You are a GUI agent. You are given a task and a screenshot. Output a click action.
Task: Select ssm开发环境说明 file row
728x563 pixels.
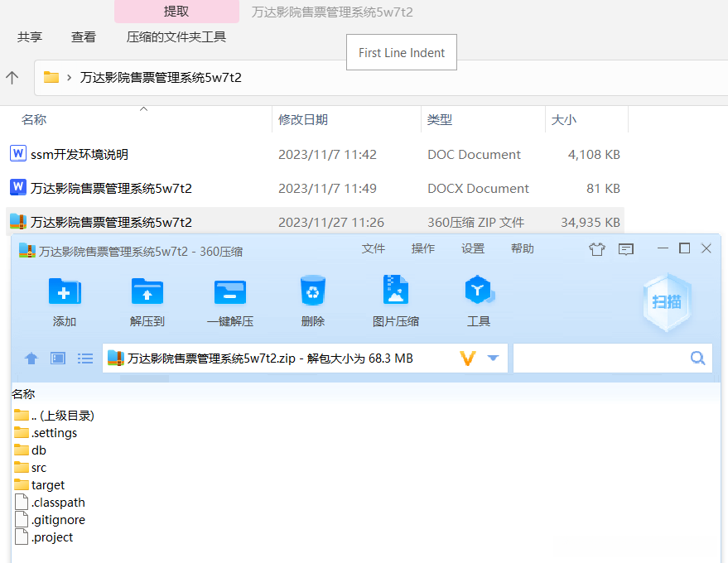click(x=315, y=154)
